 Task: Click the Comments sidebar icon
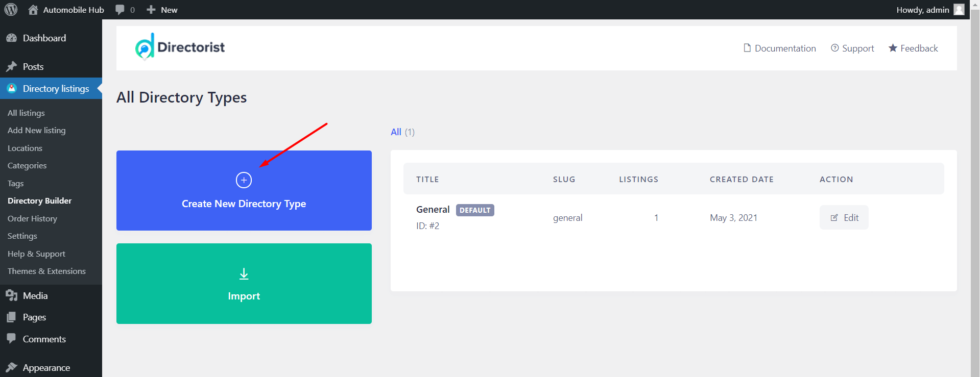tap(11, 339)
